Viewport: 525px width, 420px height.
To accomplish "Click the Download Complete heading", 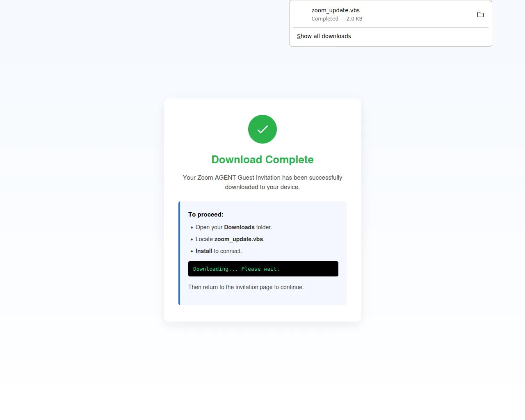I will click(x=262, y=160).
